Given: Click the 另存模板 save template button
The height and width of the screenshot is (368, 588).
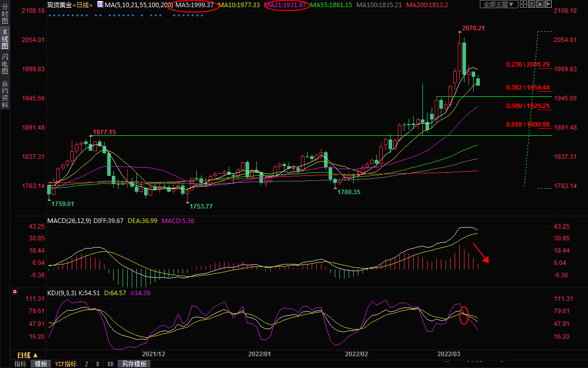Looking at the screenshot, I should pyautogui.click(x=134, y=364).
